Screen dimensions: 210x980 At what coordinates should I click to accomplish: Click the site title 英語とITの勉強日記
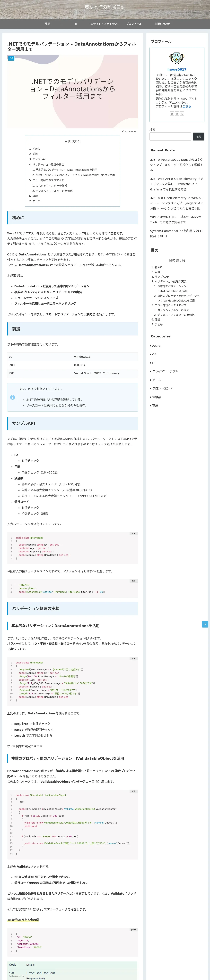pos(105,7)
